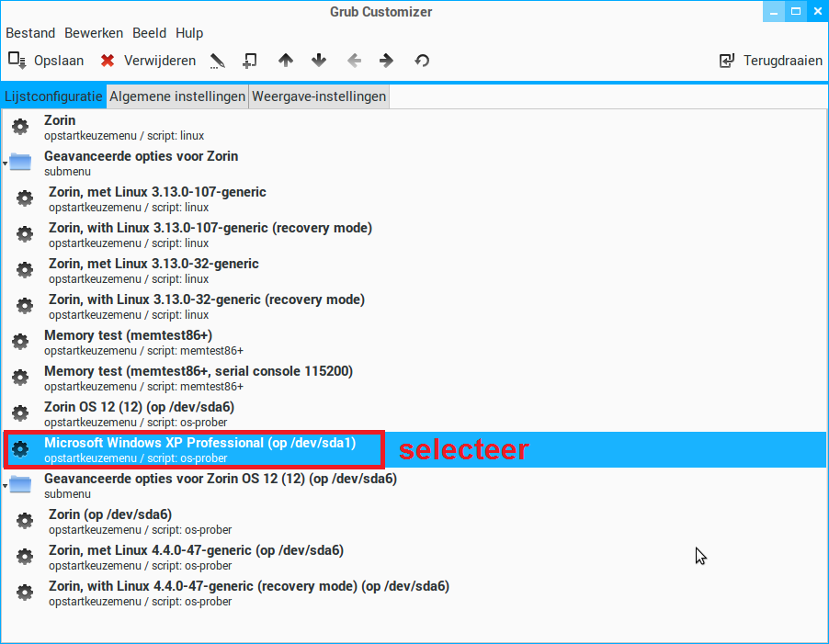Open the Bewerken menu

[94, 33]
